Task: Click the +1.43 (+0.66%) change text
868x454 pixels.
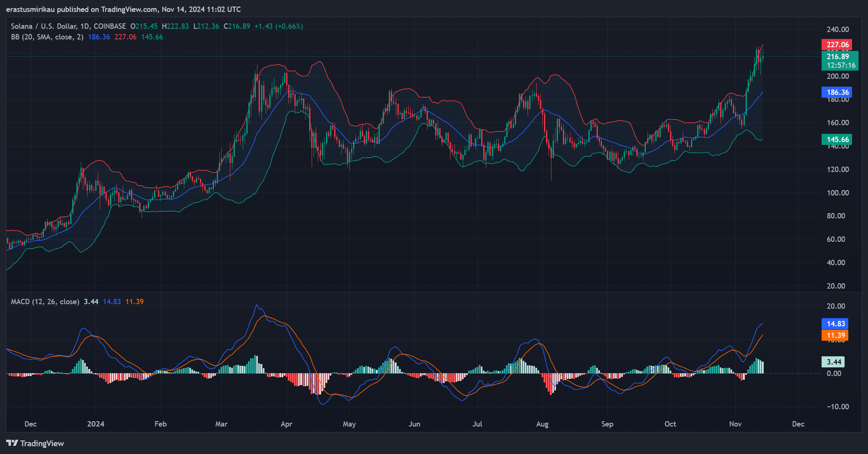Action: (279, 26)
